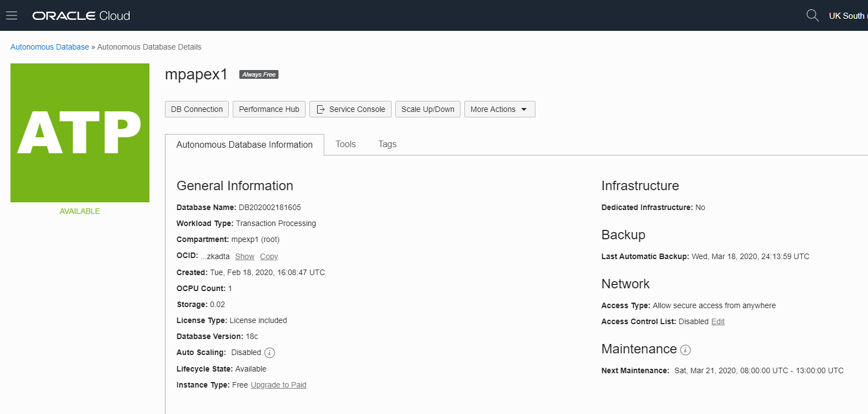Image resolution: width=868 pixels, height=414 pixels.
Task: Expand the More Actions dropdown
Action: coord(500,109)
